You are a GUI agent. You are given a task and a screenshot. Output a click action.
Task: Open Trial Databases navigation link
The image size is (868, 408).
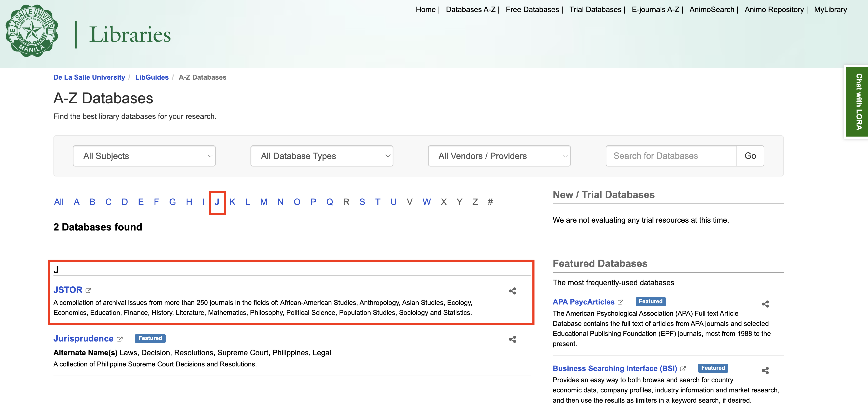tap(595, 9)
